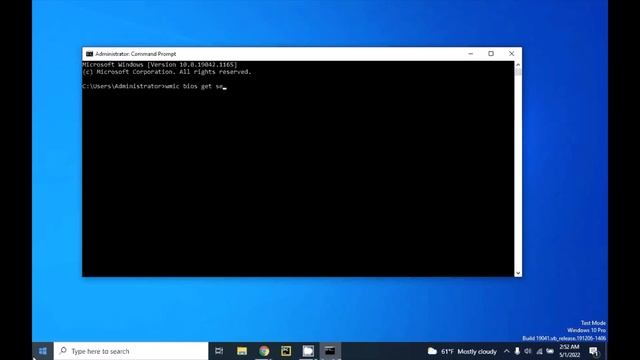Click the 'Type here to search' box
This screenshot has width=640, height=360.
[x=131, y=351]
